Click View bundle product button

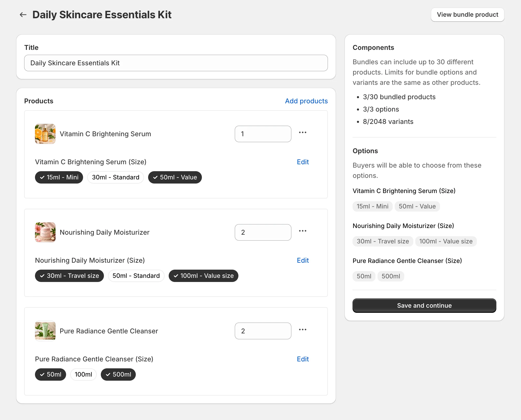tap(468, 15)
